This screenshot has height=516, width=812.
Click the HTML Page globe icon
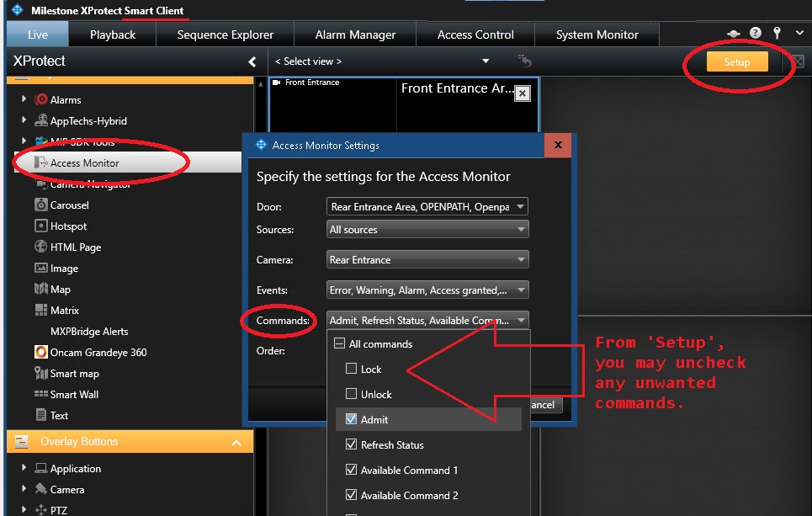(40, 247)
